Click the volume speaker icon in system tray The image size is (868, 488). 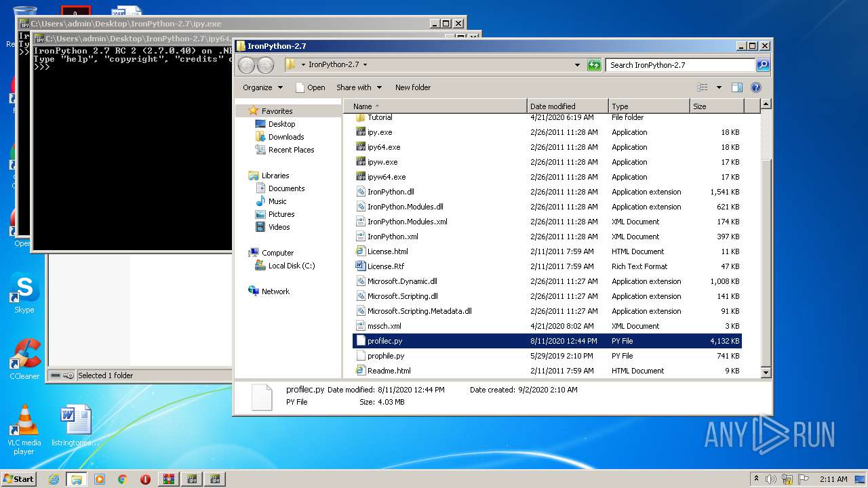coord(771,479)
